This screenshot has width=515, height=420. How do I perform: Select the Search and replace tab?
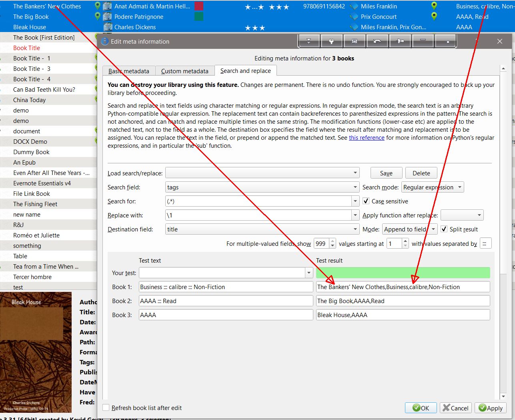tap(246, 70)
